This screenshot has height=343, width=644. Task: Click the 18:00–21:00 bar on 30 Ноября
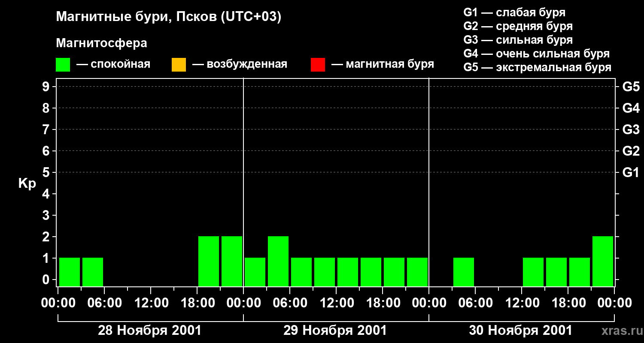tap(580, 272)
